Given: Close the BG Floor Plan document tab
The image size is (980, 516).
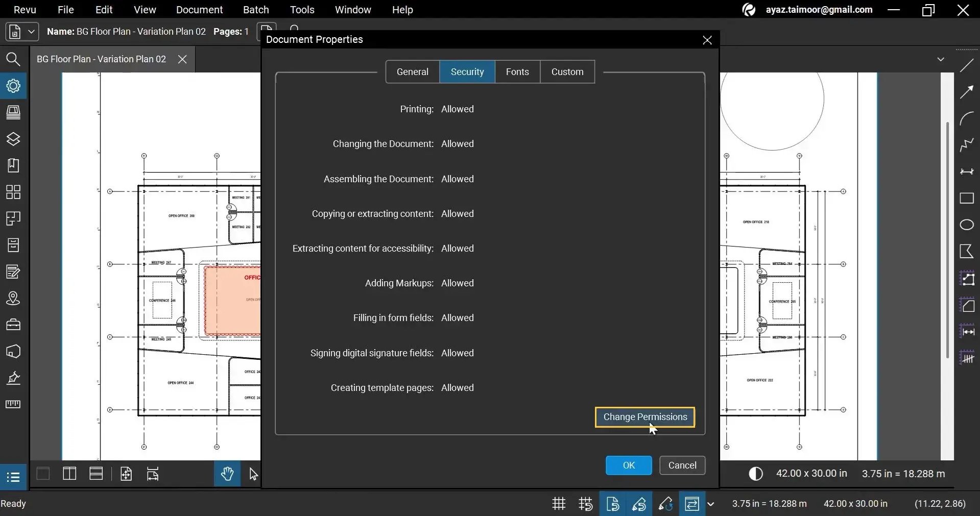Looking at the screenshot, I should tap(182, 59).
